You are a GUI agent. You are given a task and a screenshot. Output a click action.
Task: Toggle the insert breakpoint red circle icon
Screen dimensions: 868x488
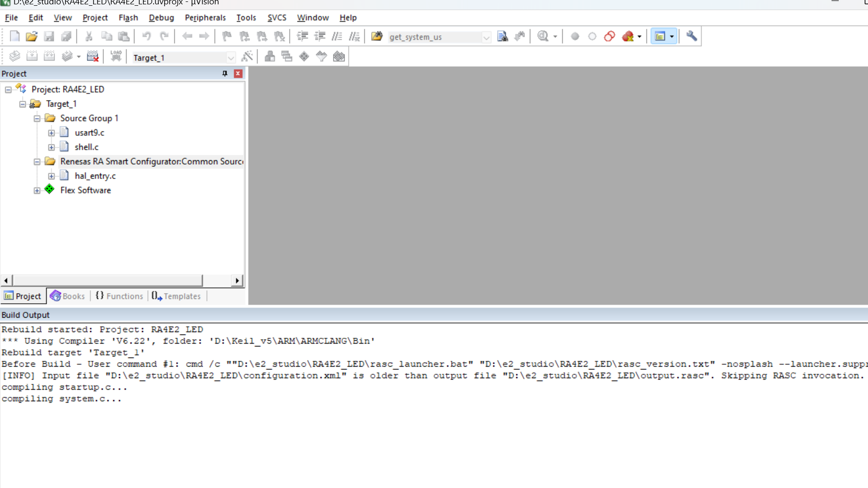point(575,36)
